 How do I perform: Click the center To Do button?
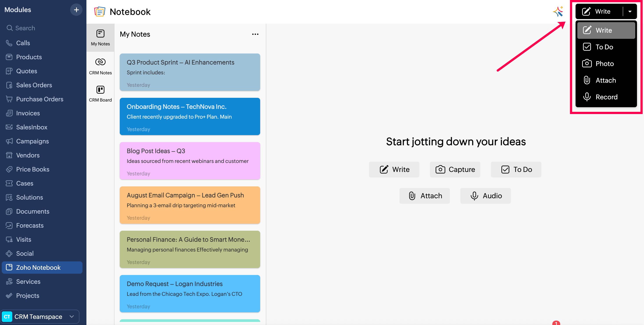point(516,170)
